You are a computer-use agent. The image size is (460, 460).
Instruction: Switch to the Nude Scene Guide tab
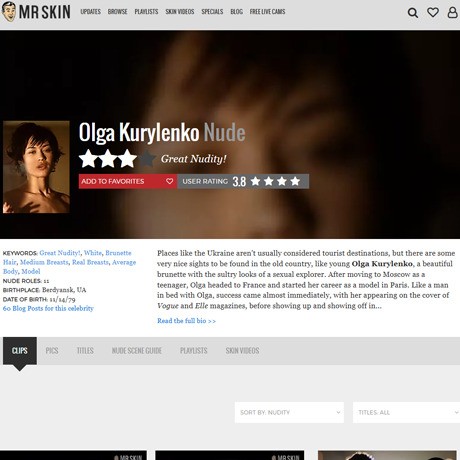137,351
